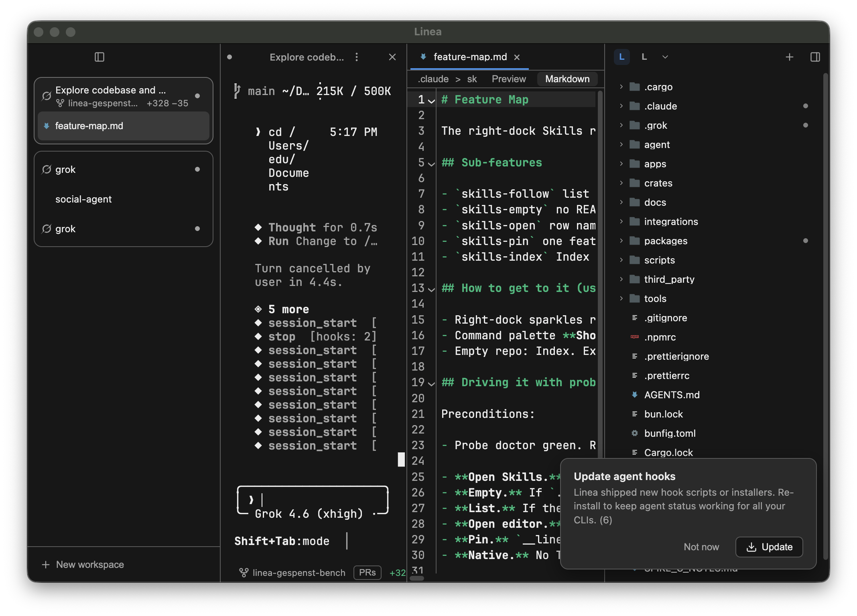Close the Explore codebase terminal pane
The image size is (857, 616).
point(392,57)
